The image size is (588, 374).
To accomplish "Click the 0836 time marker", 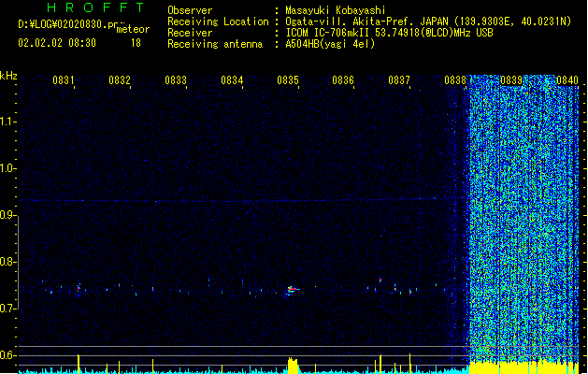I will 343,80.
